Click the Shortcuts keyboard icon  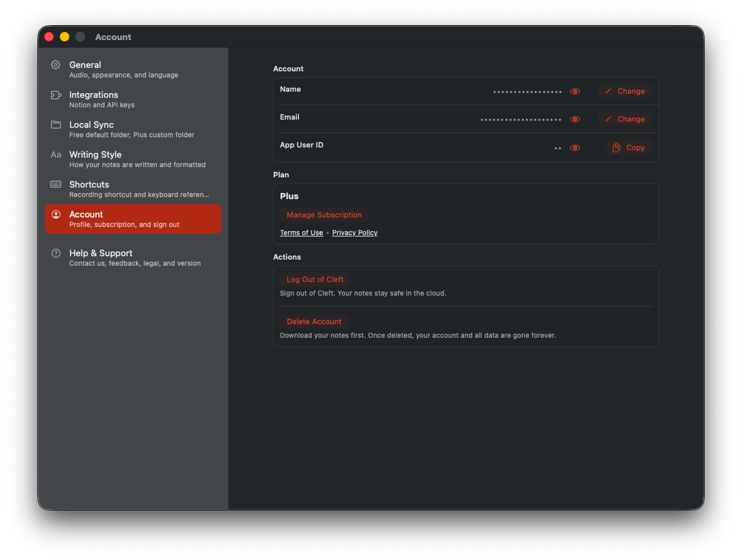56,184
